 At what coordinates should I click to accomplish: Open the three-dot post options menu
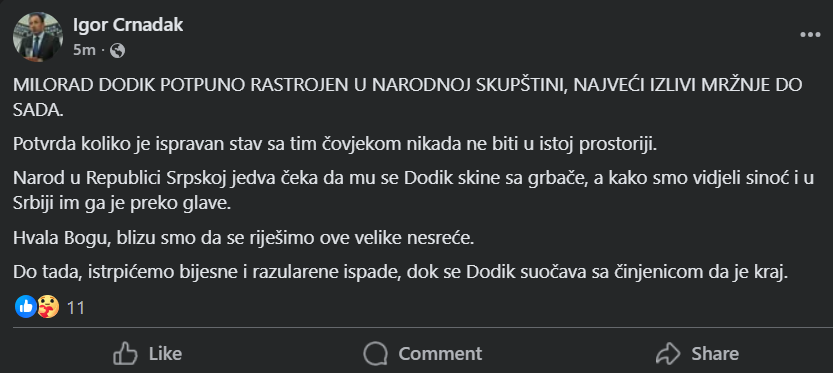coord(810,35)
